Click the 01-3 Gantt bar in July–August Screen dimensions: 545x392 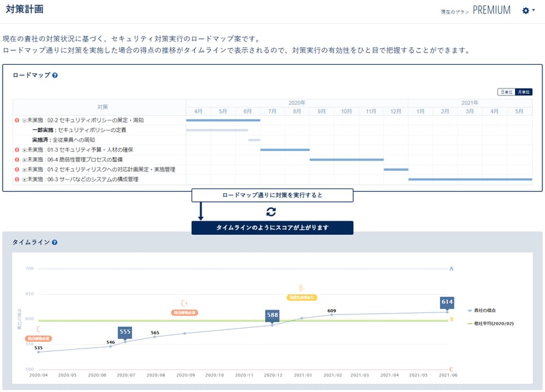pyautogui.click(x=285, y=150)
